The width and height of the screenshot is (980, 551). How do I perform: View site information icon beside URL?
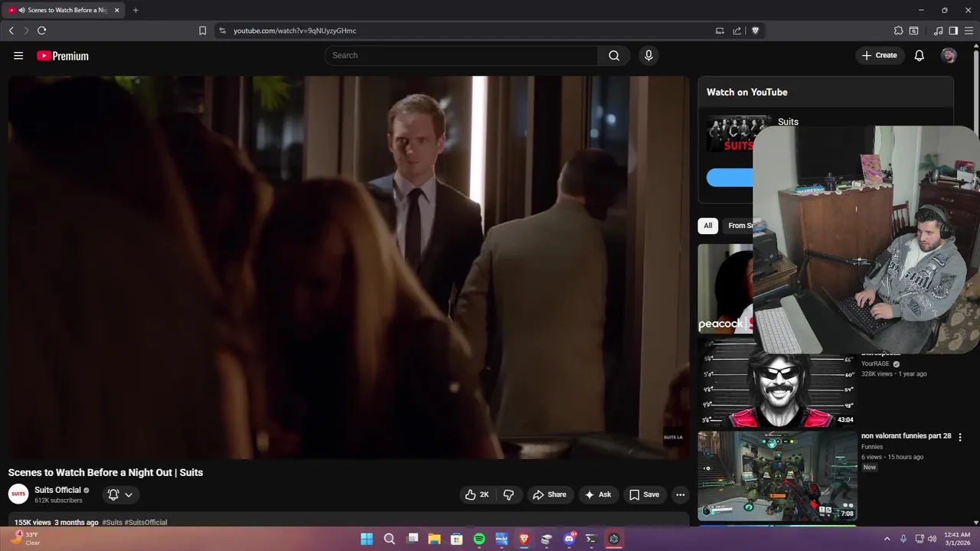222,31
